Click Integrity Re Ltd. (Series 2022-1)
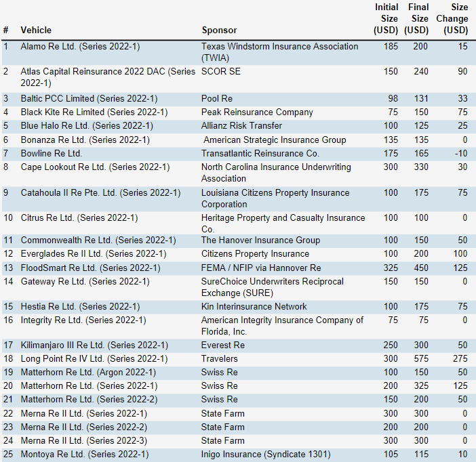Screen dimensions: 476x462 (83, 320)
